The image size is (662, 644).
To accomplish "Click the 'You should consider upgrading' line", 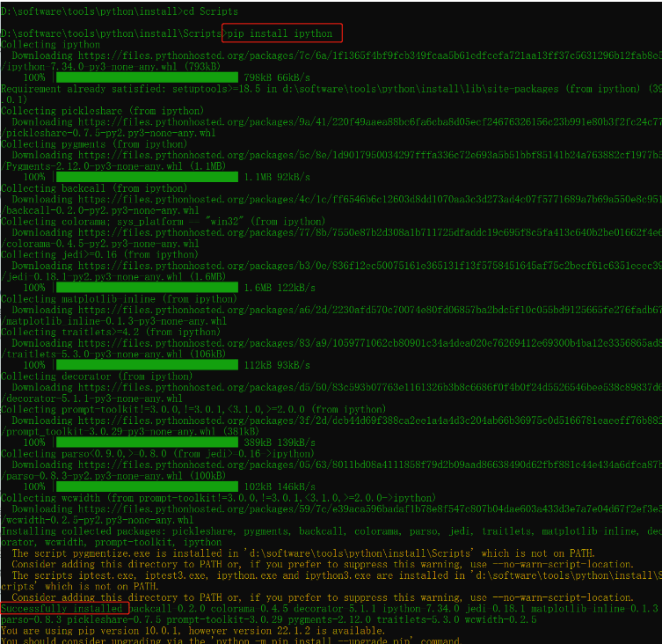I will click(x=230, y=640).
